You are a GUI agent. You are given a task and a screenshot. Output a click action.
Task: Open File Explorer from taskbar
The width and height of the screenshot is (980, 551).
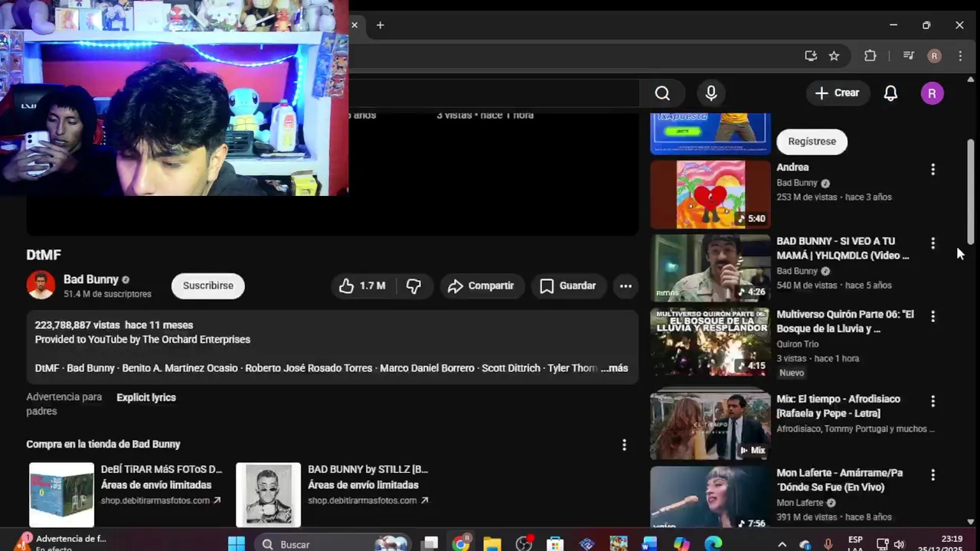click(492, 544)
